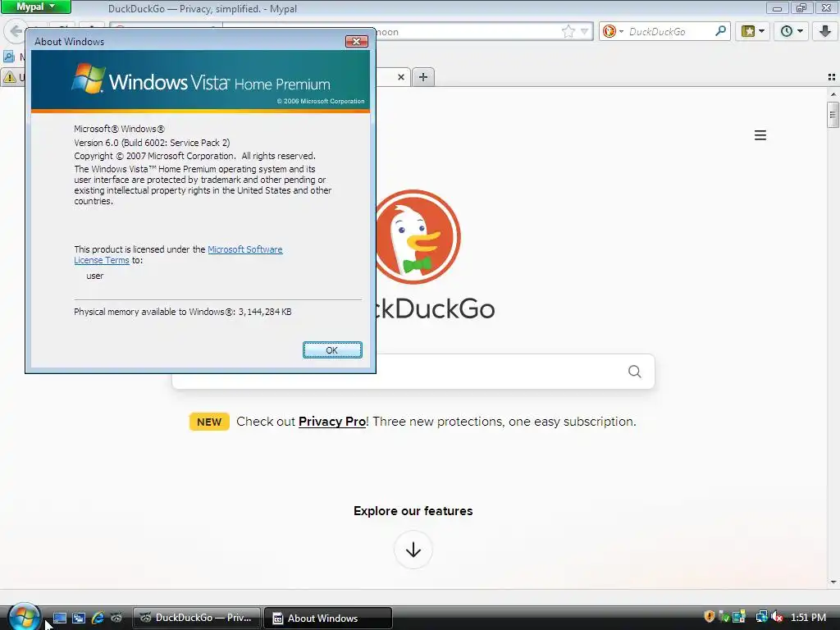Click the Explore our features heading

[x=413, y=510]
